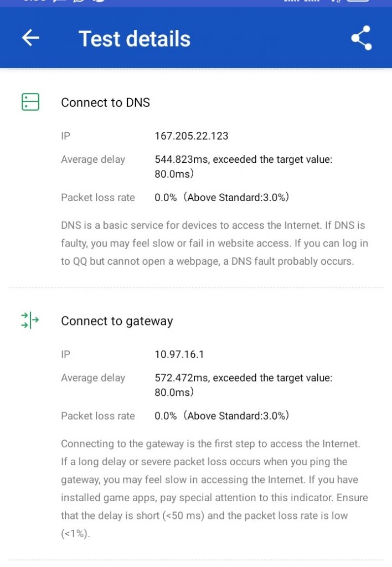Click Average delay label under Connect to DNS

(x=93, y=159)
